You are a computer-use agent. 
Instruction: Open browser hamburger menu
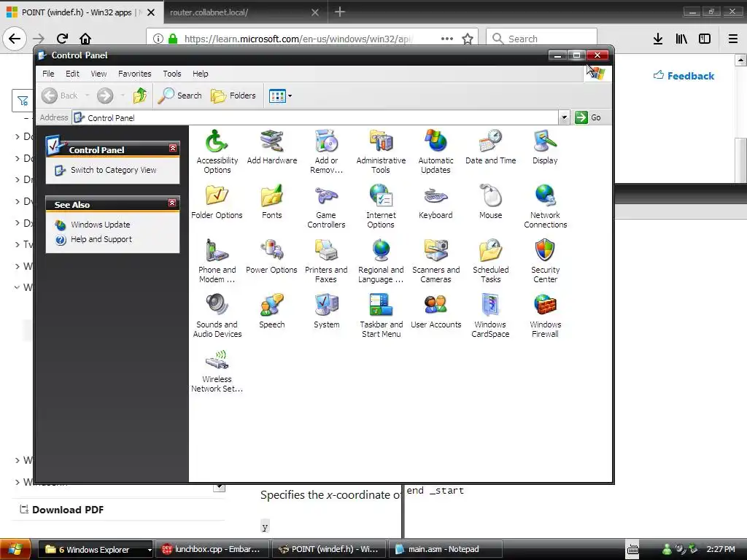[x=733, y=39]
